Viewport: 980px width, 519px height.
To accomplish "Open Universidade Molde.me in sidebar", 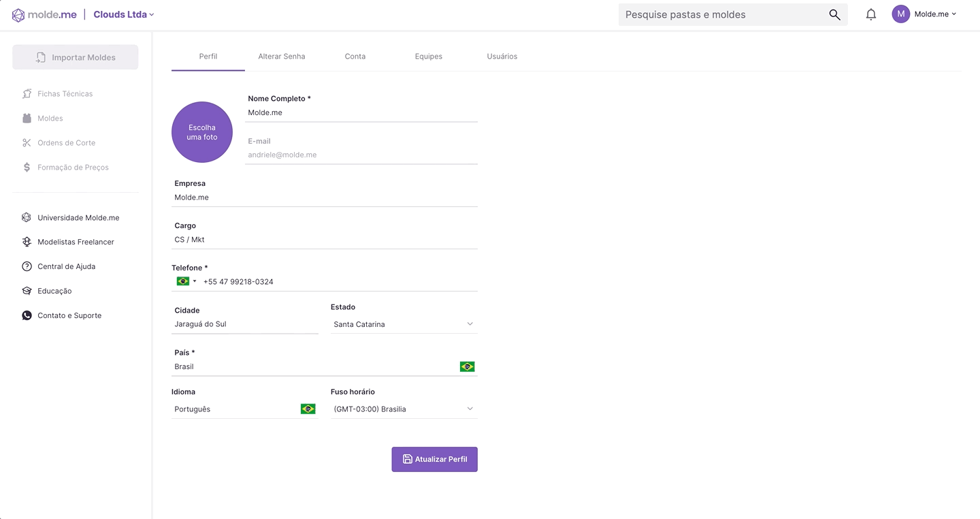I will coord(78,218).
